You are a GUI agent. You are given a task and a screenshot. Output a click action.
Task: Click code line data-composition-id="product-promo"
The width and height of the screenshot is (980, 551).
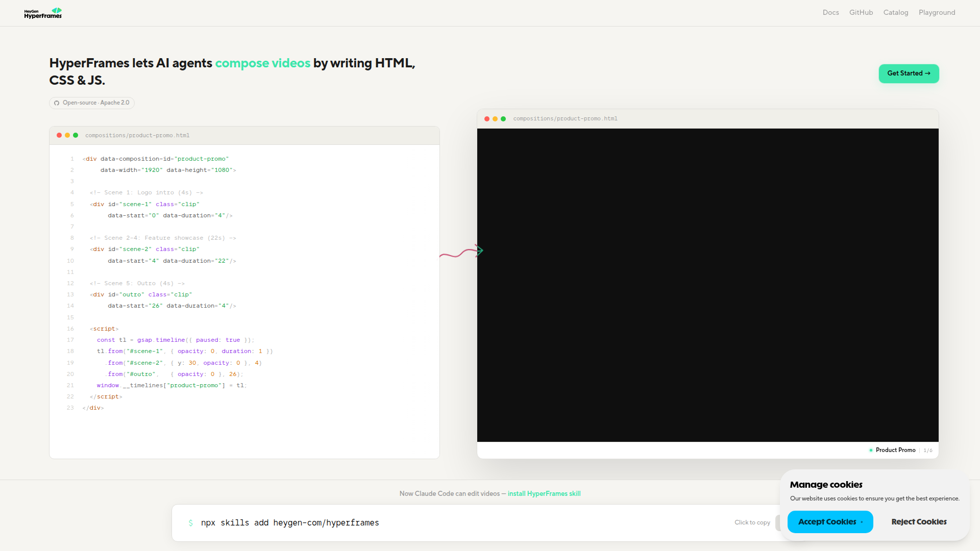156,159
